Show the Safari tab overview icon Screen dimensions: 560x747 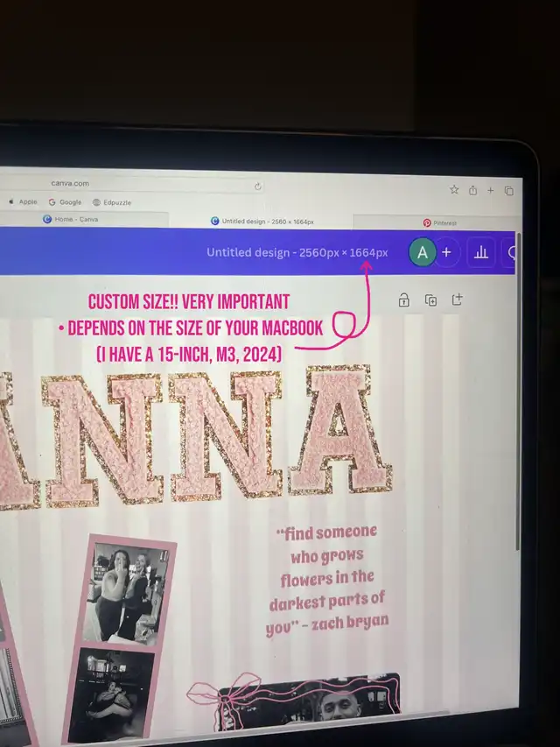pyautogui.click(x=508, y=191)
